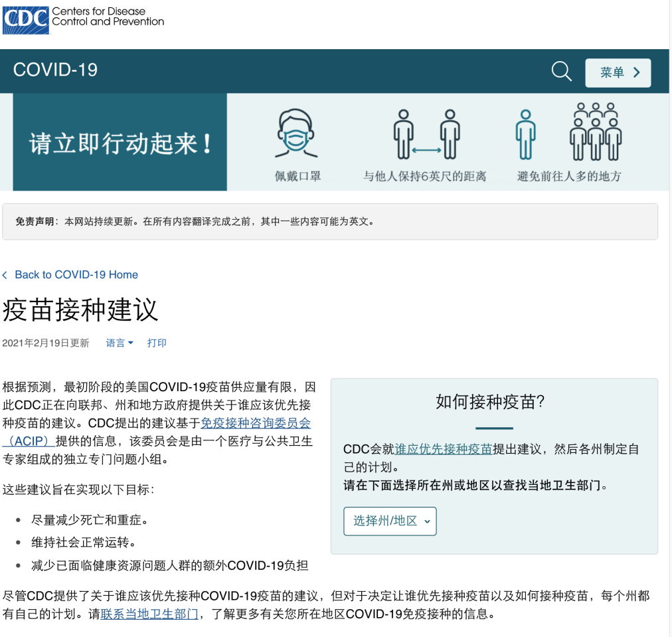This screenshot has height=637, width=672.
Task: Click the face mask icon
Action: click(296, 134)
